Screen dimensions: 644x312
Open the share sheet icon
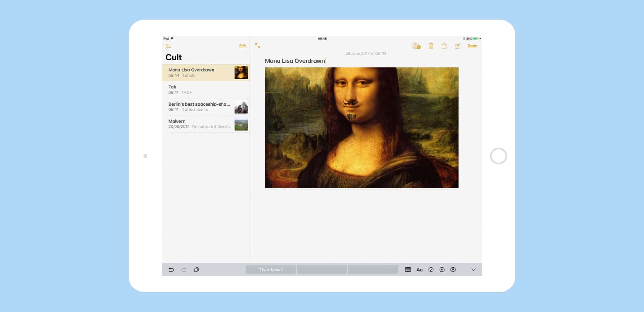(444, 46)
